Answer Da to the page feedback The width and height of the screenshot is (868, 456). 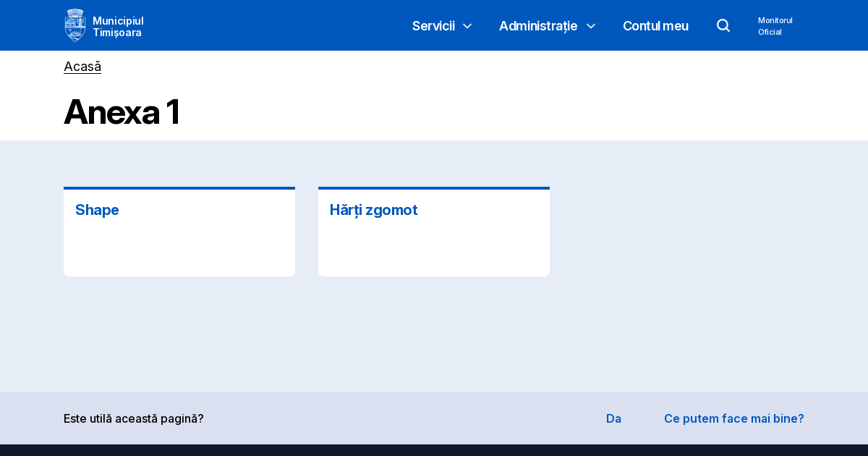[613, 418]
